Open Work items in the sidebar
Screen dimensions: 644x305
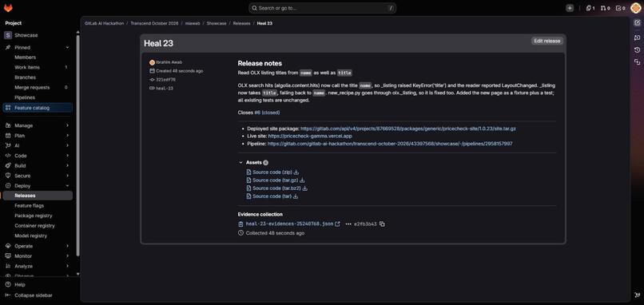[x=38, y=67]
